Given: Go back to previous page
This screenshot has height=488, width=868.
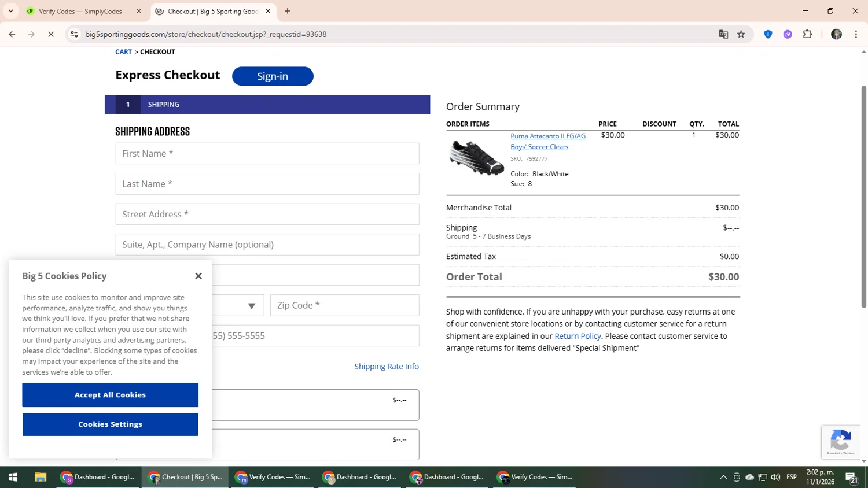Looking at the screenshot, I should click(x=12, y=34).
